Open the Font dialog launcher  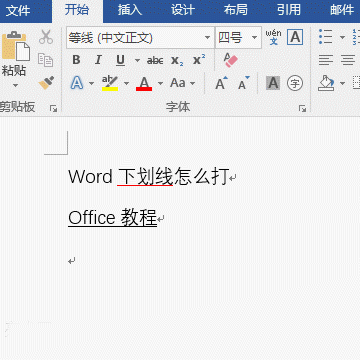pyautogui.click(x=302, y=108)
